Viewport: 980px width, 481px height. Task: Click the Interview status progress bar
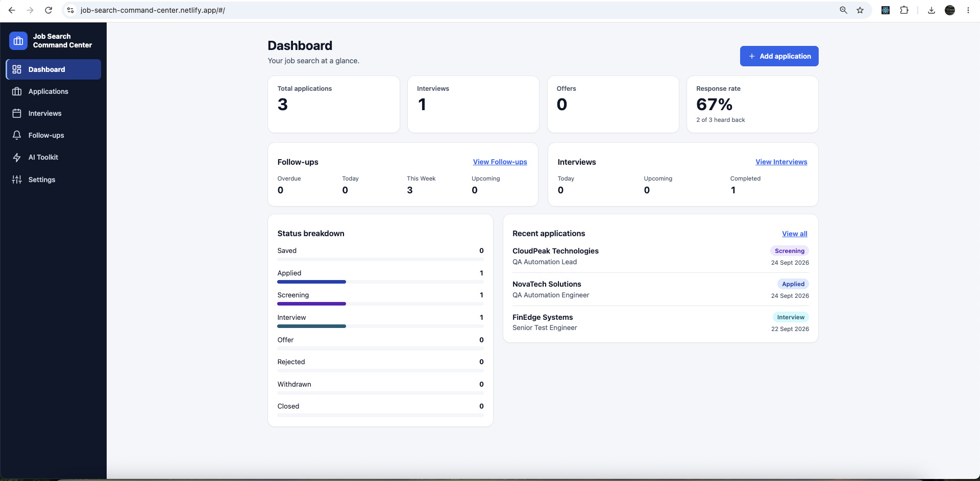(380, 326)
